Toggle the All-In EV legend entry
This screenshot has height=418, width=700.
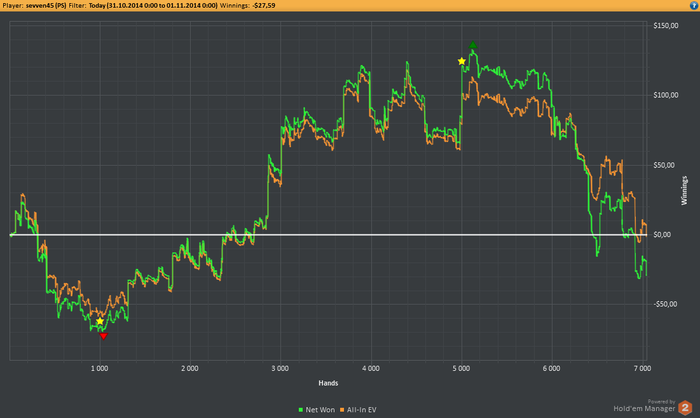pos(358,410)
